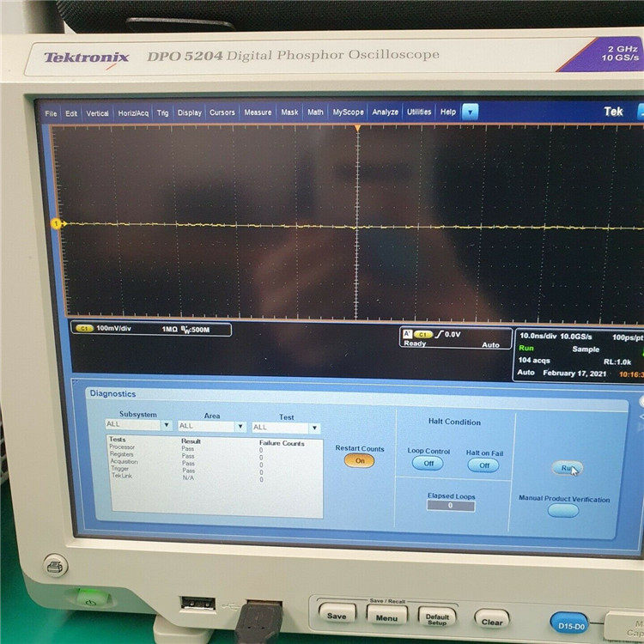The width and height of the screenshot is (644, 644).
Task: Click the trigger rising edge slope icon
Action: coord(439,334)
